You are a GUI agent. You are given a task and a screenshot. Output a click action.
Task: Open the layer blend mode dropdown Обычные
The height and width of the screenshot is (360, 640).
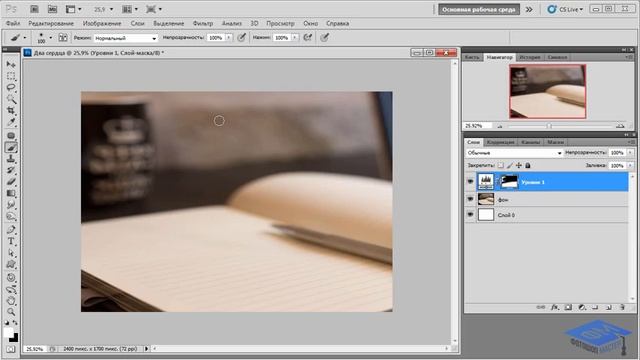coord(514,153)
